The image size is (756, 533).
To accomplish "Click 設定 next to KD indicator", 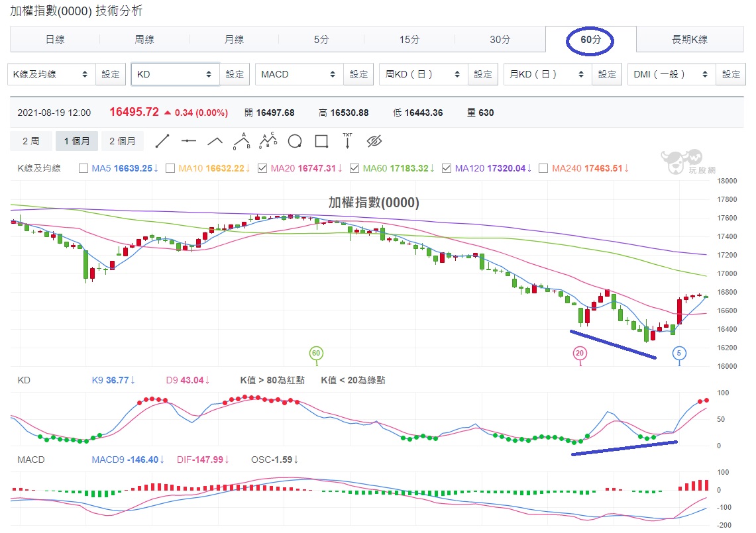I will 235,73.
